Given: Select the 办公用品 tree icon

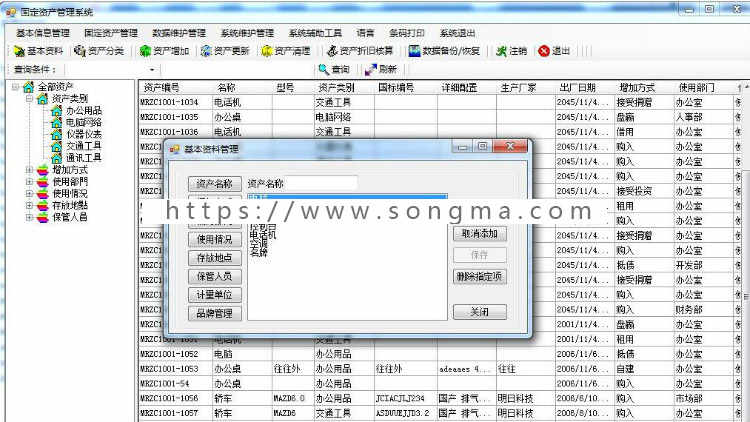Looking at the screenshot, I should pyautogui.click(x=56, y=111).
